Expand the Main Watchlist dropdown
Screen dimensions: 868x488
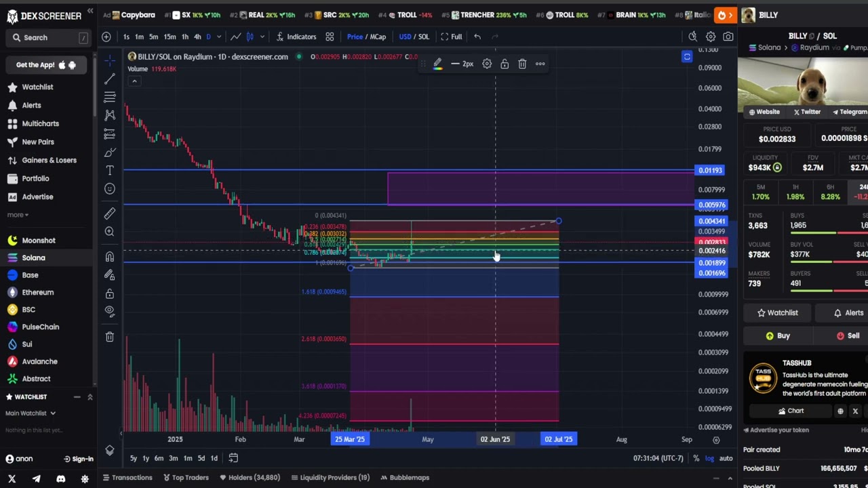tap(31, 413)
